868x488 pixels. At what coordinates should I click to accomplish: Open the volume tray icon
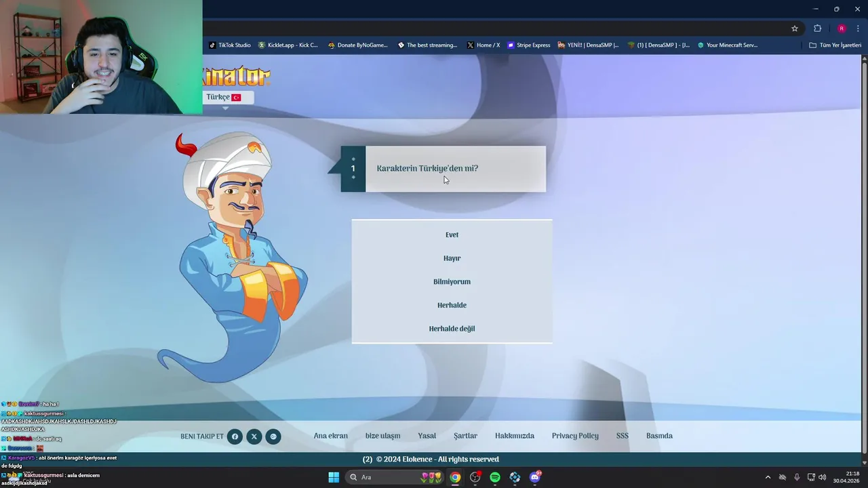coord(822,477)
